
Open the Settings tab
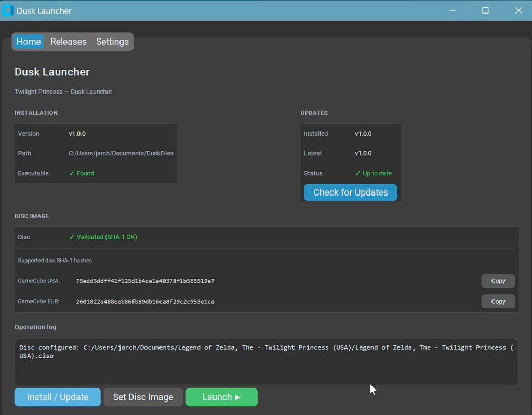[112, 42]
